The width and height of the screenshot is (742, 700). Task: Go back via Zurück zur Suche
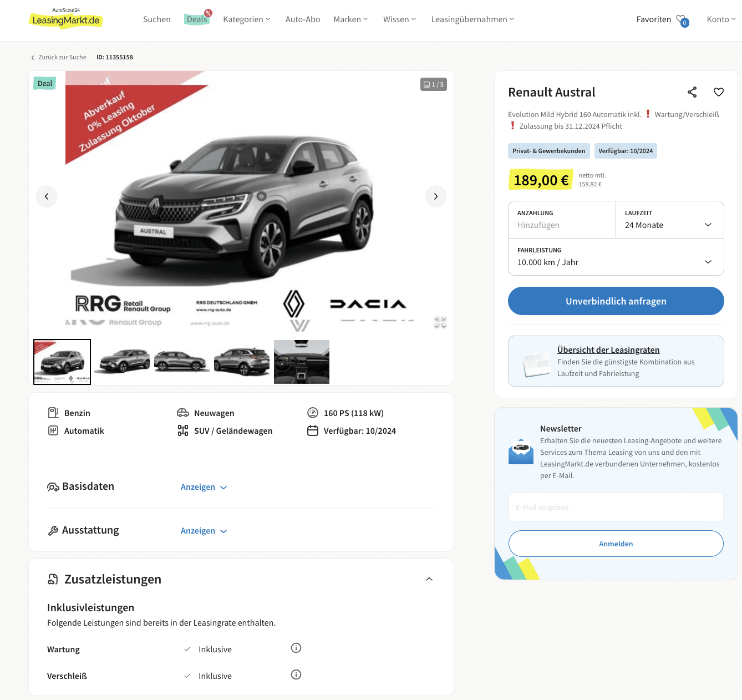coord(59,57)
